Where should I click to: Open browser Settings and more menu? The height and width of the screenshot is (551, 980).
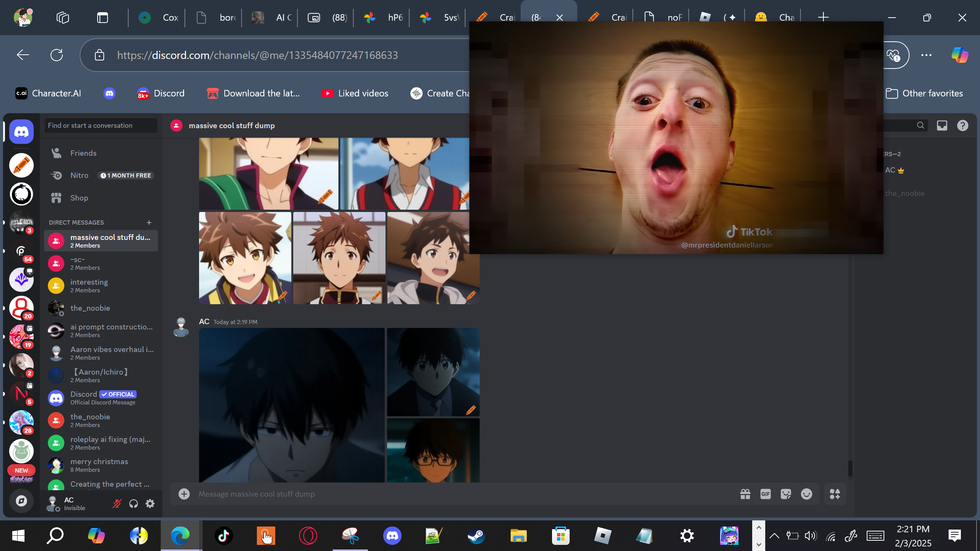(x=926, y=55)
